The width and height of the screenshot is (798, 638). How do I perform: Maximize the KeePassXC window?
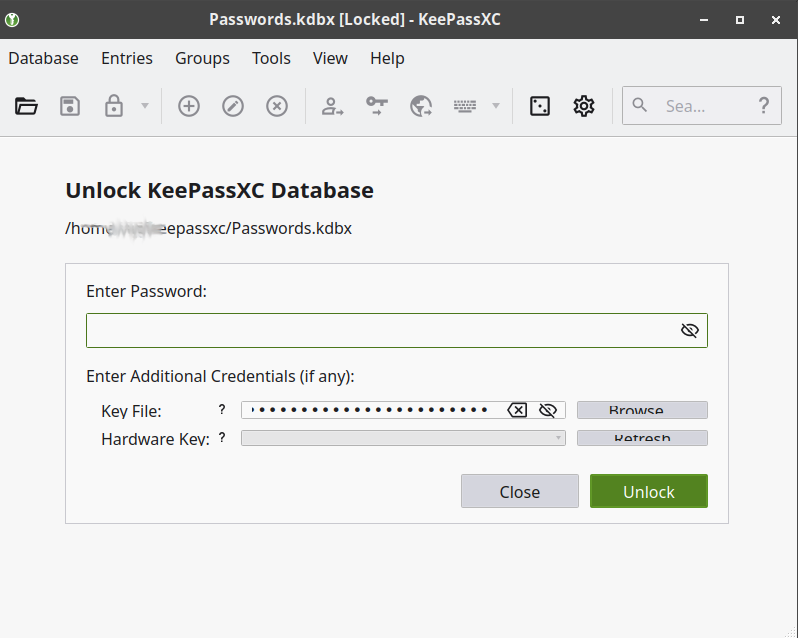pyautogui.click(x=740, y=20)
